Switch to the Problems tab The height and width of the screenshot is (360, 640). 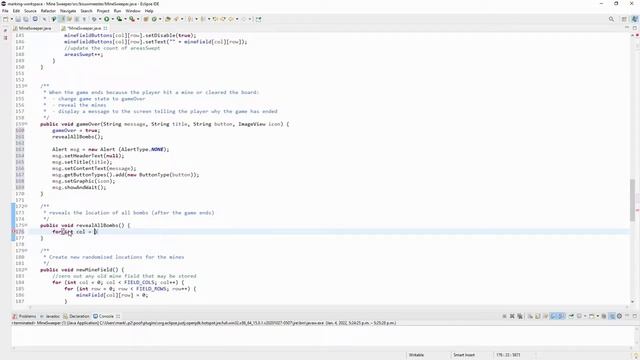pos(24,316)
